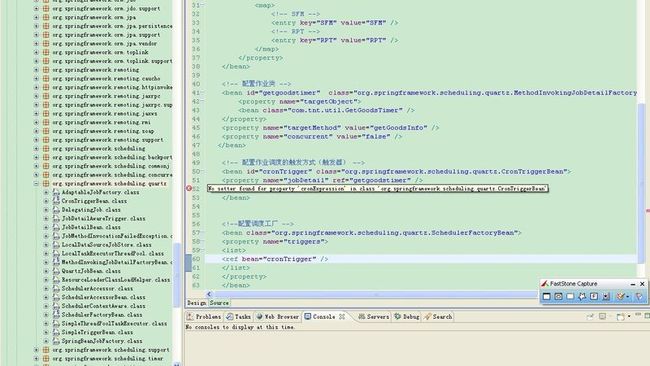Click Display Selected Console icon
Screen dimensions: 650x366
click(x=602, y=317)
